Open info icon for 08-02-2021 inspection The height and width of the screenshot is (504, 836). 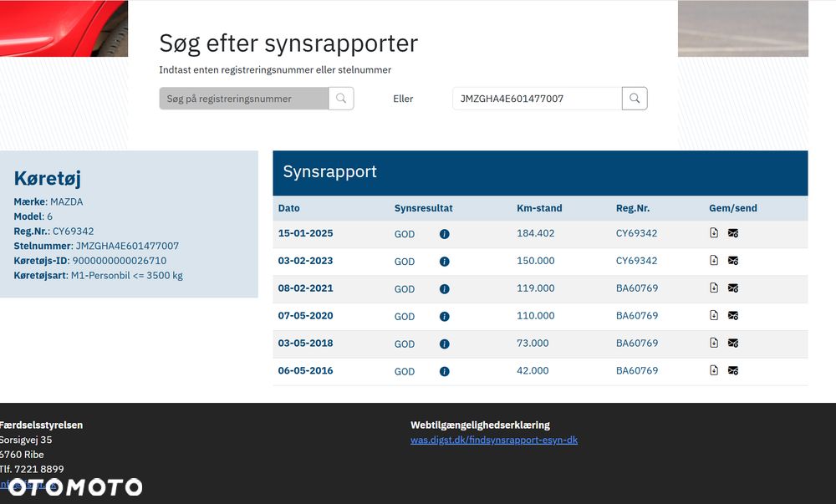[444, 289]
